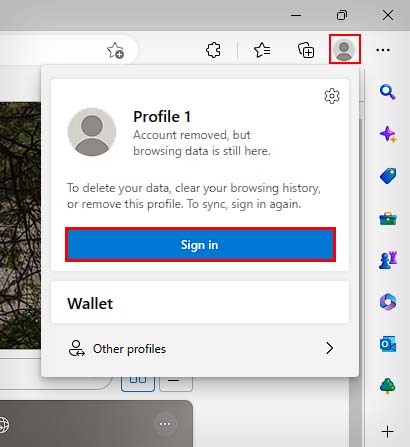Open Settings and more ellipsis menu
The image size is (410, 447).
[x=383, y=50]
